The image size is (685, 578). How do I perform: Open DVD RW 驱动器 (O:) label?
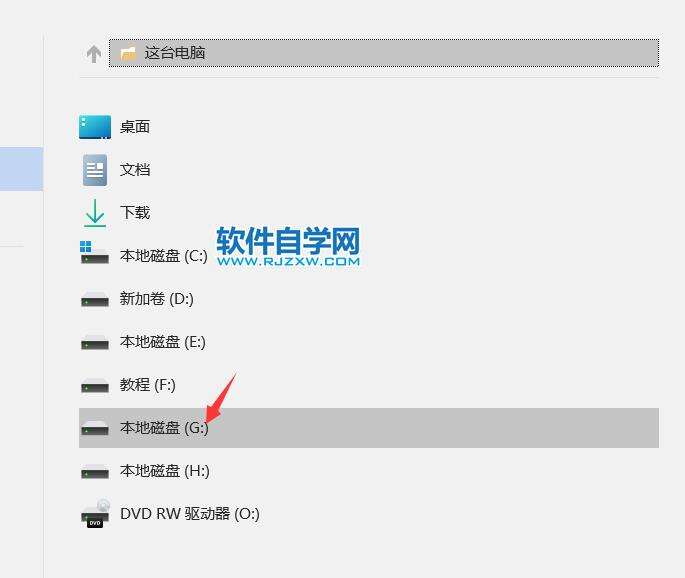[x=190, y=514]
